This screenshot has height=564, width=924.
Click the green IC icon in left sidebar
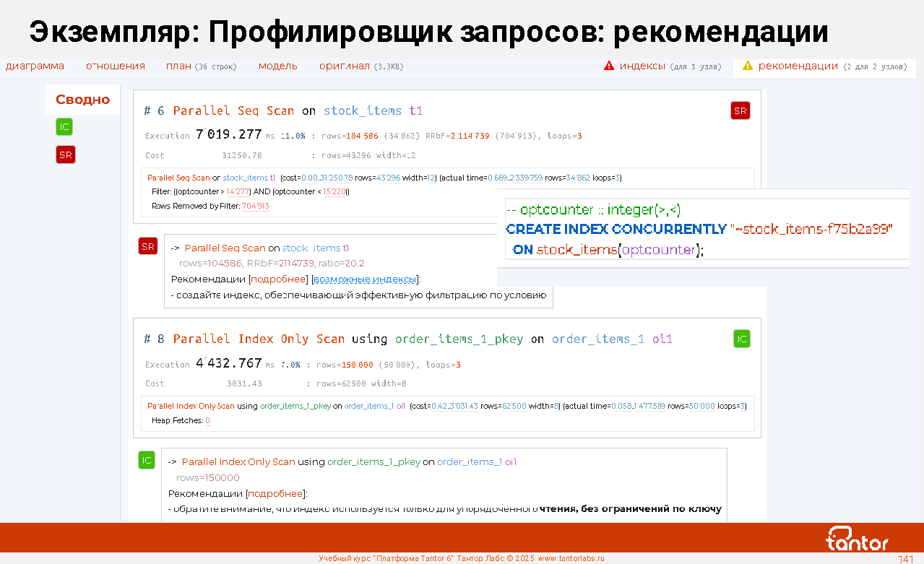(64, 127)
